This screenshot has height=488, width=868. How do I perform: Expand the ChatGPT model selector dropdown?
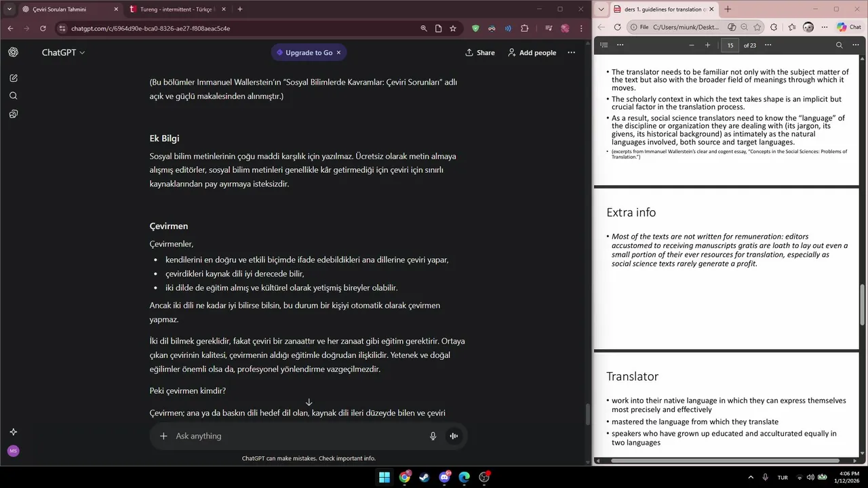pos(63,52)
